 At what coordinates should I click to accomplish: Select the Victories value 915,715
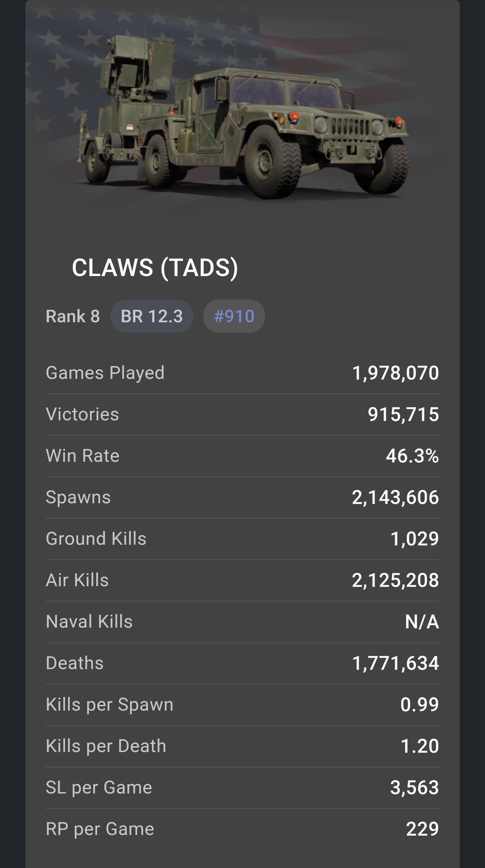click(403, 414)
